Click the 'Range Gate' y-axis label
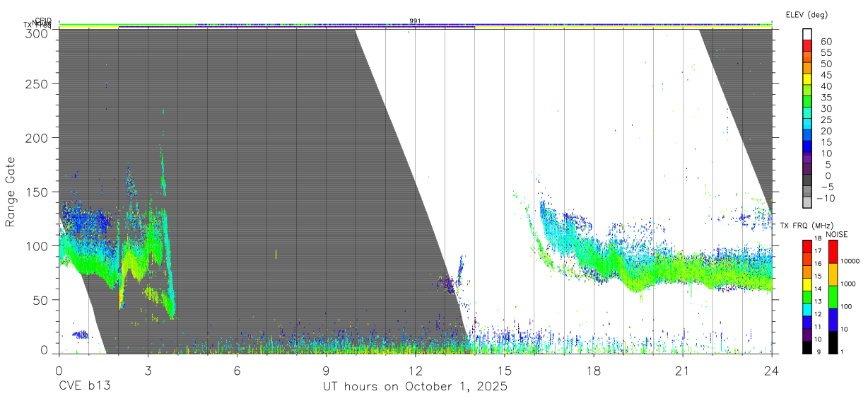The height and width of the screenshot is (401, 868). 11,191
